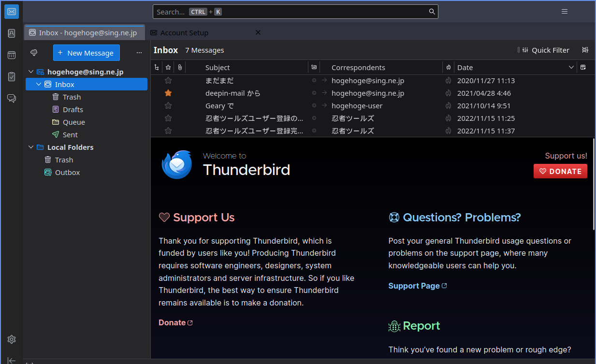Screen dimensions: 596x364
Task: Click the red DONATE button
Action: pos(560,171)
